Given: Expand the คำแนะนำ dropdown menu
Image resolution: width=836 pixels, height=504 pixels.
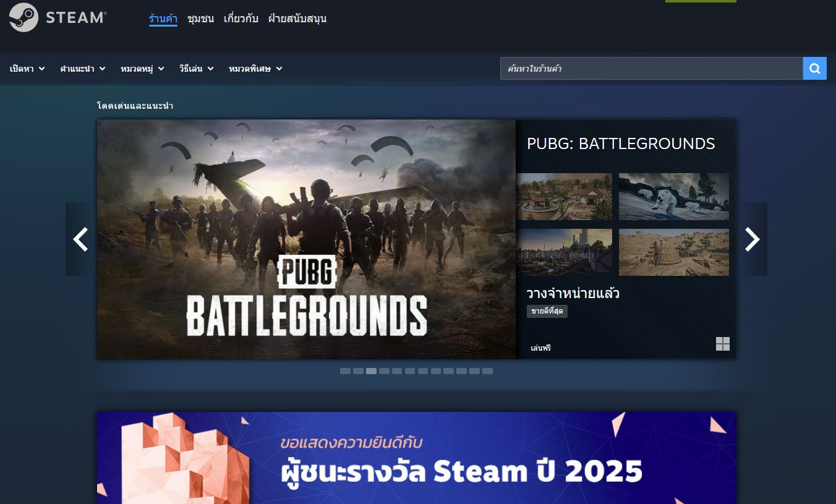Looking at the screenshot, I should pyautogui.click(x=82, y=69).
